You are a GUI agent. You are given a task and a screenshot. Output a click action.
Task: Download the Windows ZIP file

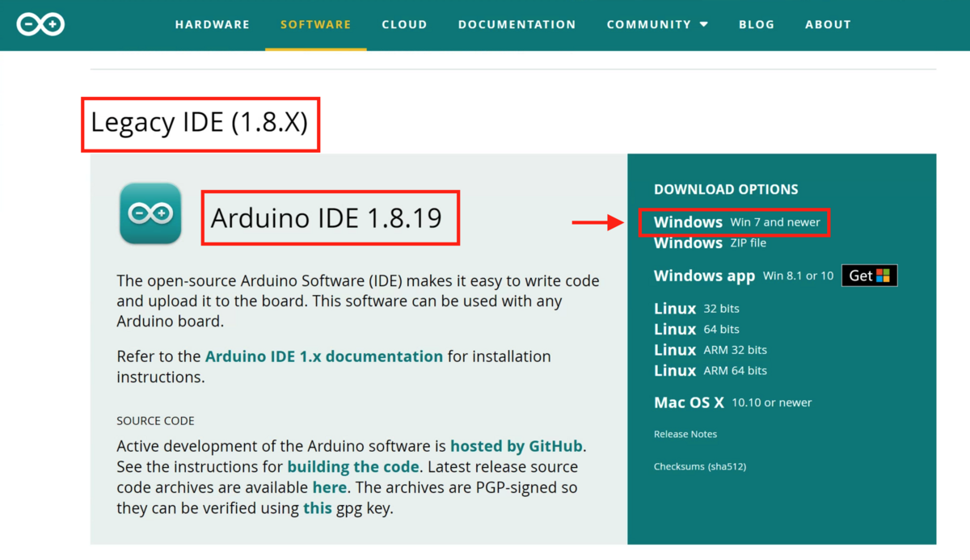[x=710, y=243]
